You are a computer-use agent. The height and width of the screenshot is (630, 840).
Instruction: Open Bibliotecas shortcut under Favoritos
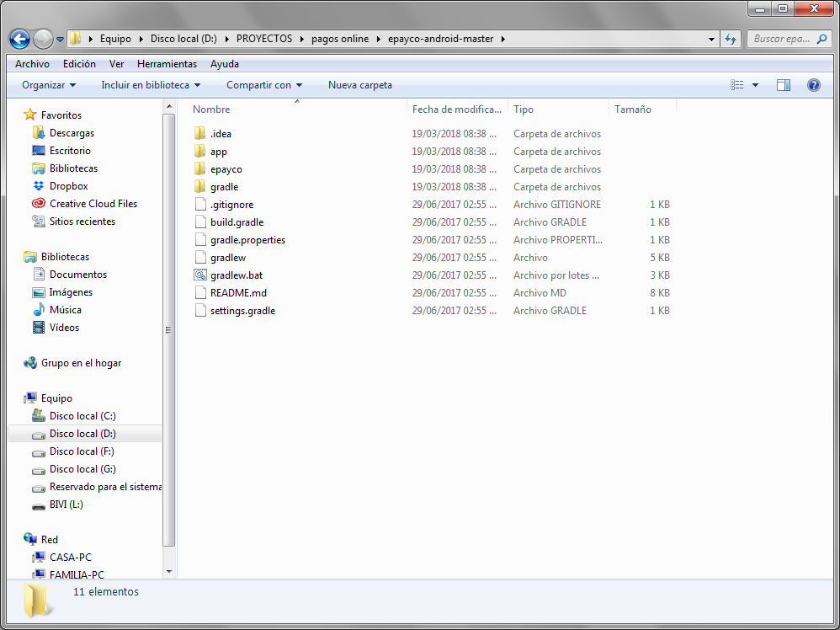click(73, 168)
